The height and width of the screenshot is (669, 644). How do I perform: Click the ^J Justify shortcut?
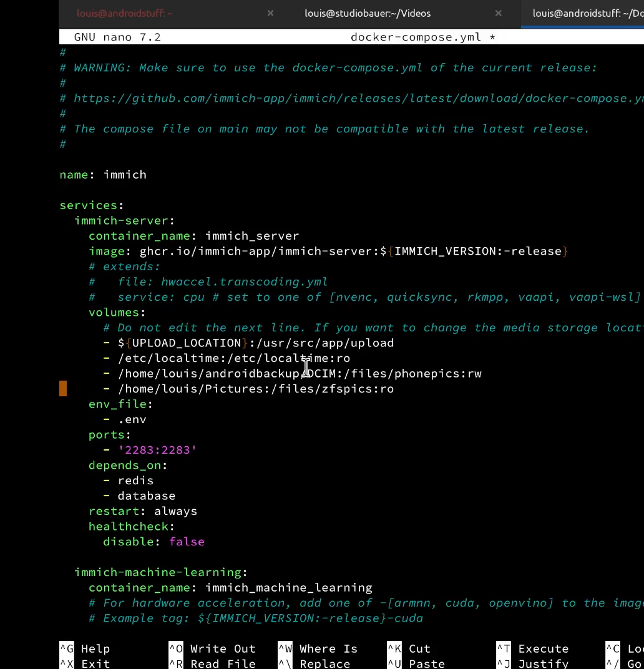[x=533, y=663]
